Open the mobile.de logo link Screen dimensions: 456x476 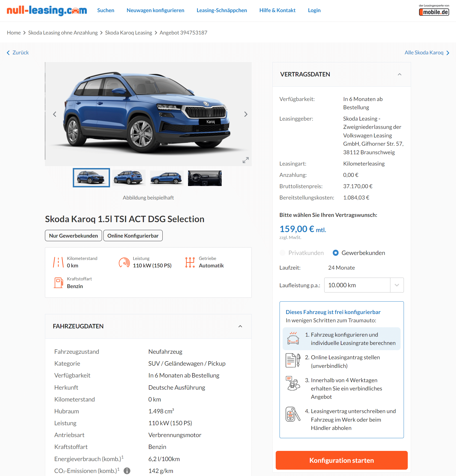(434, 10)
